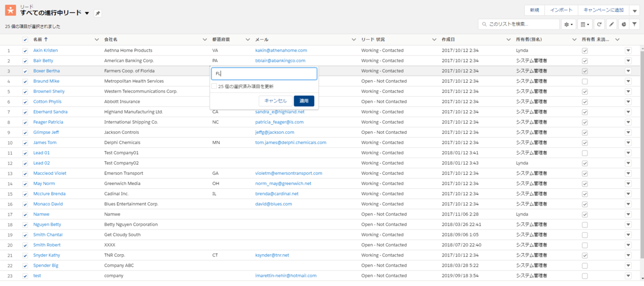Open row action menu for Brownell Shelly
Viewport: 644px width, 286px height.
pos(628,91)
